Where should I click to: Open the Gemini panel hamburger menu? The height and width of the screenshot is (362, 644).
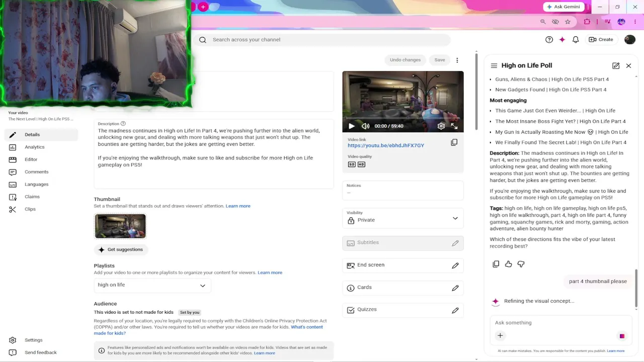click(x=494, y=66)
